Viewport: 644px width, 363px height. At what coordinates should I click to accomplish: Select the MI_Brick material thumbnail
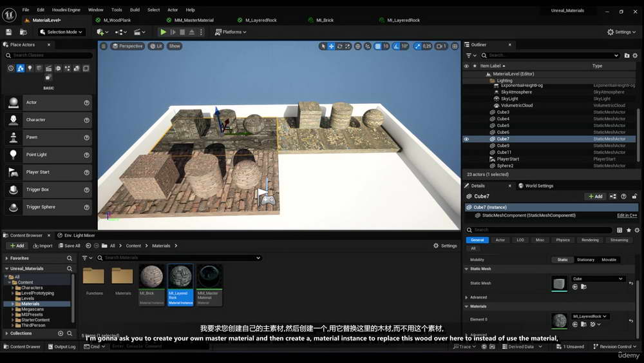[x=151, y=277]
